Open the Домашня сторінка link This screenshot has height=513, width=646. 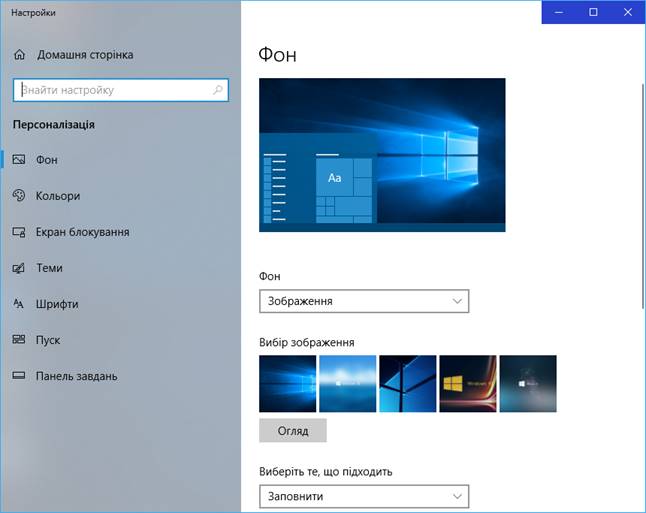coord(85,55)
